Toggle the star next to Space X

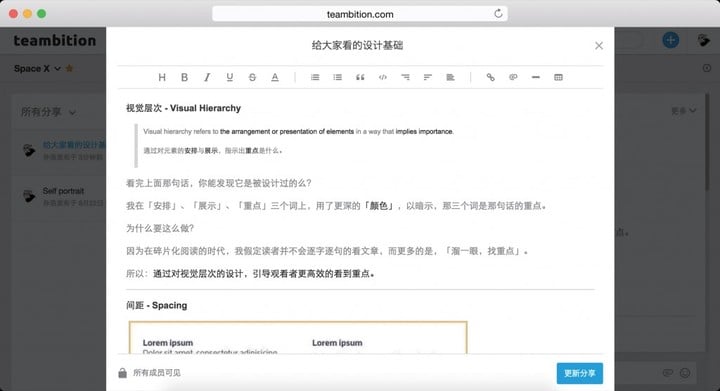[x=69, y=68]
